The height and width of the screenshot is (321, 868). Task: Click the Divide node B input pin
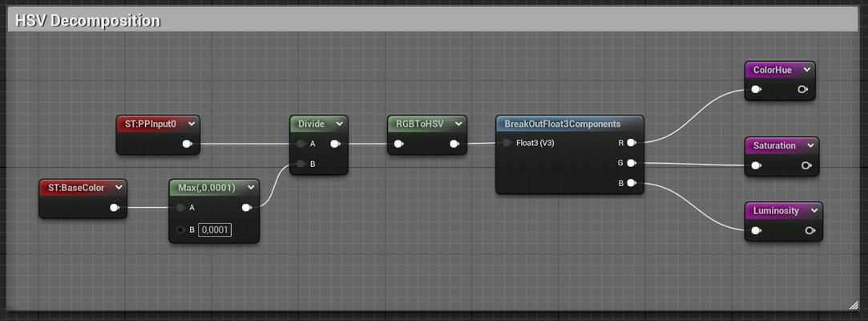[x=301, y=164]
